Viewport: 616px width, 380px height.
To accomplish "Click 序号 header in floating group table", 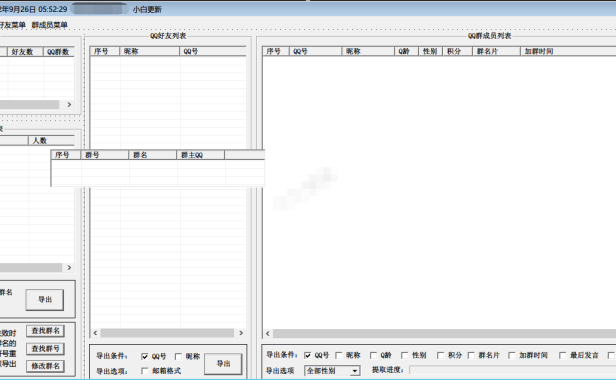I will pos(66,155).
